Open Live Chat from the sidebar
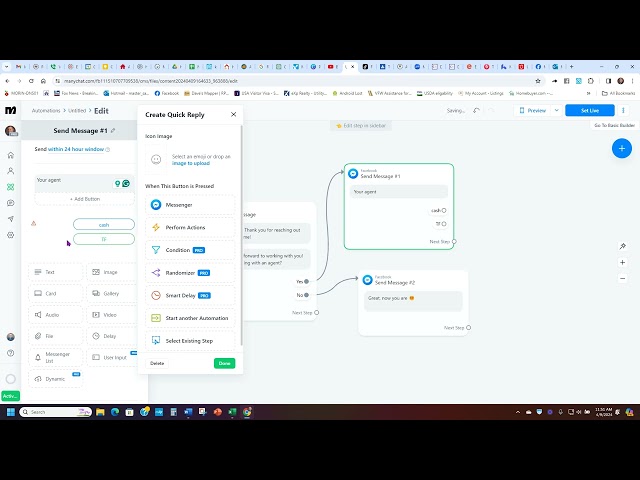Viewport: 640px width, 480px height. 11,203
